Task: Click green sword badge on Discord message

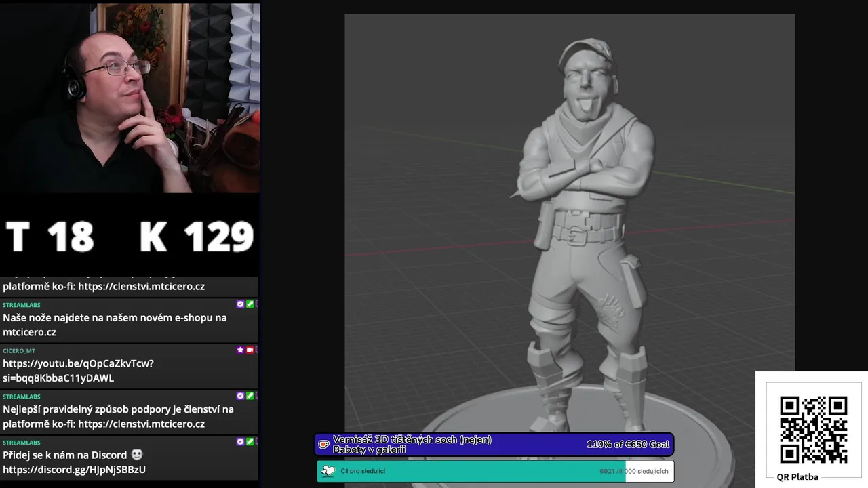Action: pos(250,441)
